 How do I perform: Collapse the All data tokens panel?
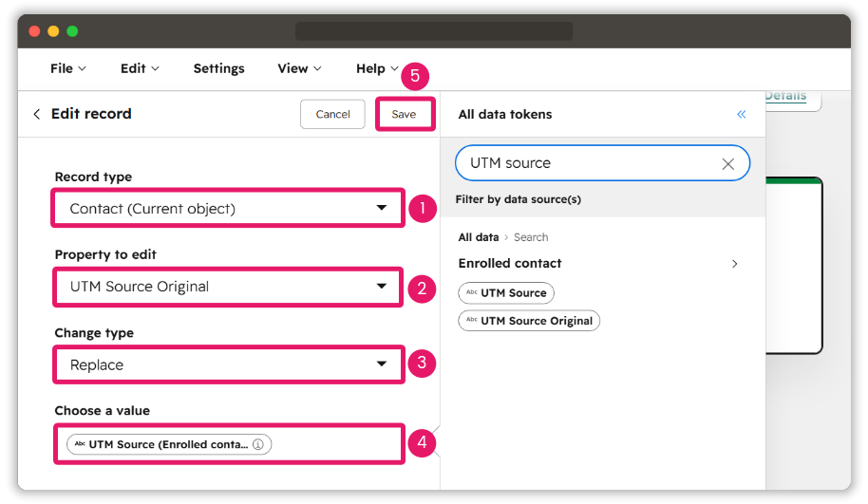pyautogui.click(x=742, y=114)
